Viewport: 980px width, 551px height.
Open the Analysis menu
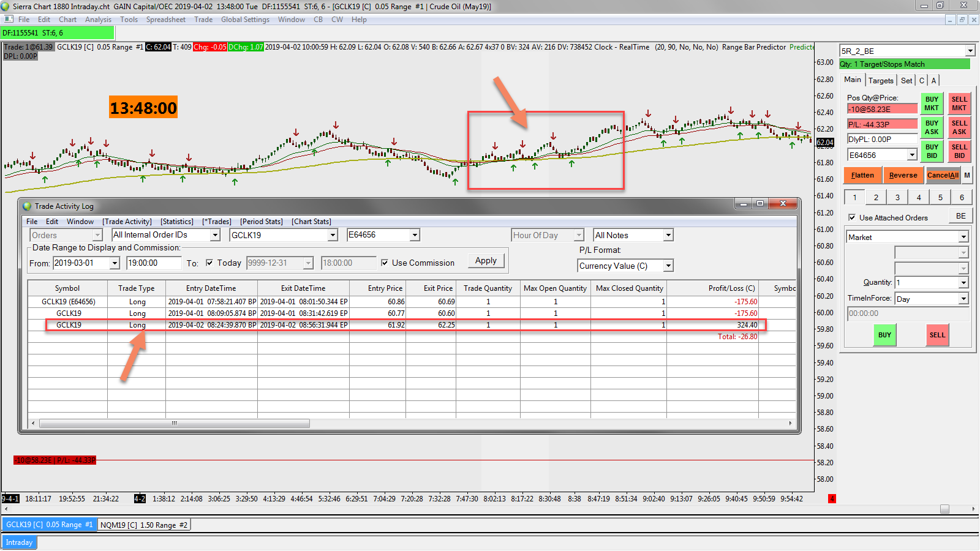pyautogui.click(x=98, y=20)
